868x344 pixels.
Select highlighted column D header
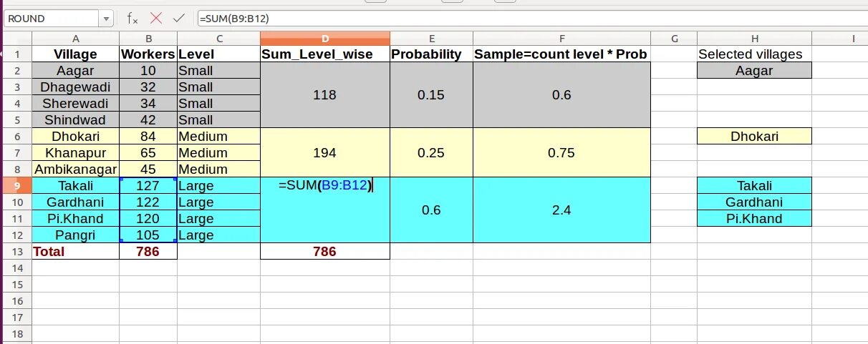click(x=325, y=39)
